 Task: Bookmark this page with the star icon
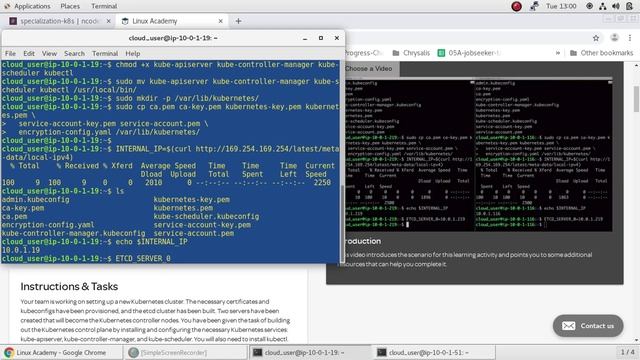point(596,38)
